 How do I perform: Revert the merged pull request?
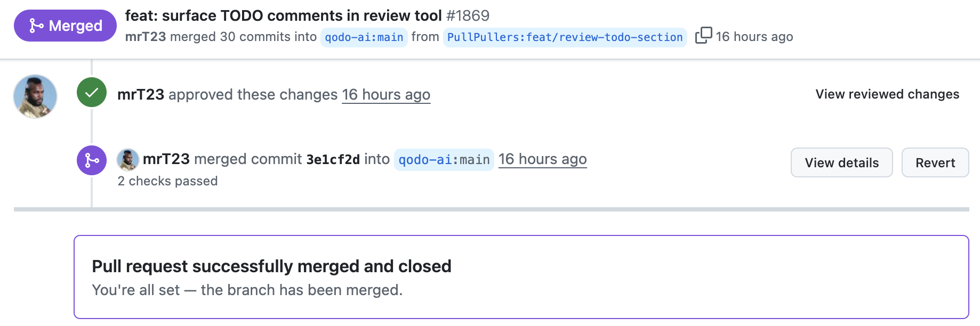click(x=935, y=162)
